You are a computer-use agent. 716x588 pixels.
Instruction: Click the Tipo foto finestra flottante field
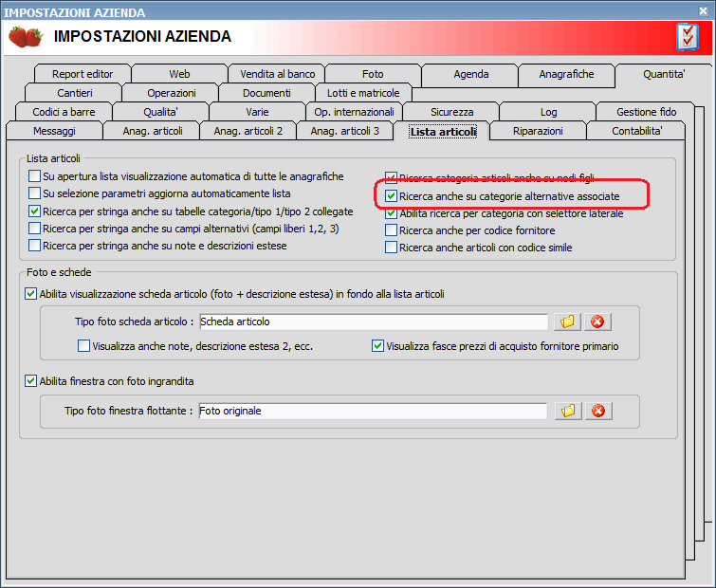[x=373, y=411]
